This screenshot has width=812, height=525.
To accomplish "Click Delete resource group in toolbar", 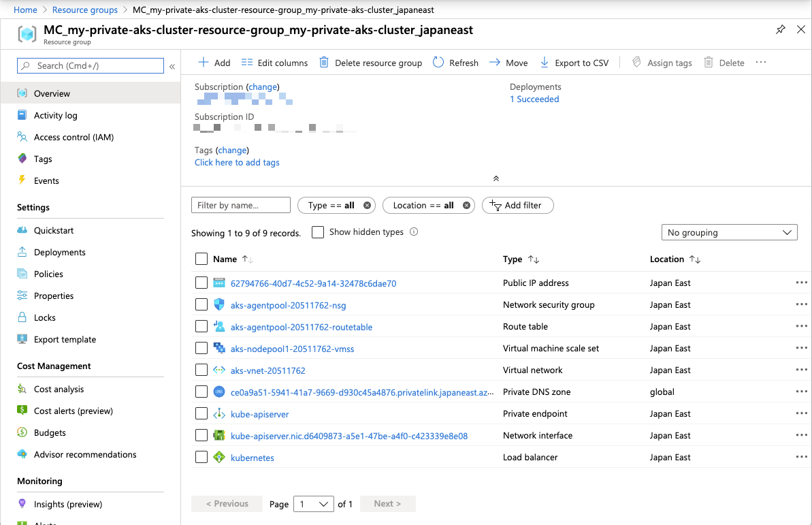I will click(x=370, y=63).
